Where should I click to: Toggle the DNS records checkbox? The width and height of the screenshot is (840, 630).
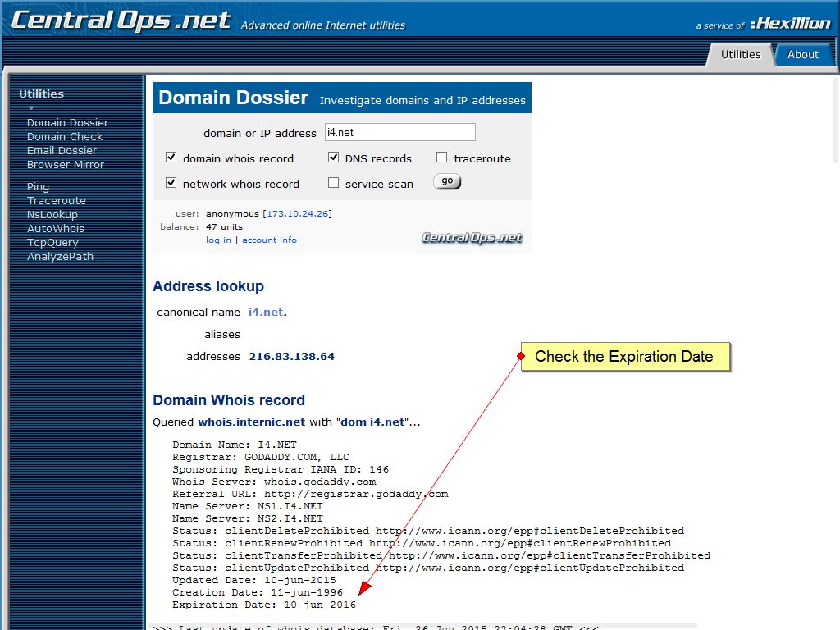tap(333, 157)
